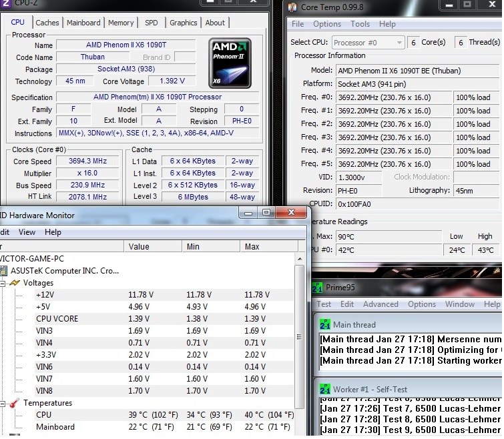Click the Worker #1 Self-Test window icon
This screenshot has width=504, height=439.
[325, 389]
